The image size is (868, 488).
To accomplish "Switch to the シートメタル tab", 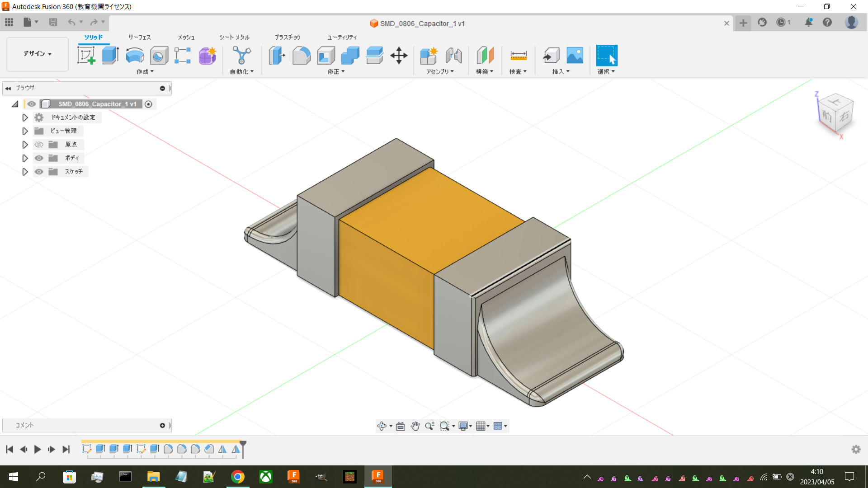I will pyautogui.click(x=234, y=37).
